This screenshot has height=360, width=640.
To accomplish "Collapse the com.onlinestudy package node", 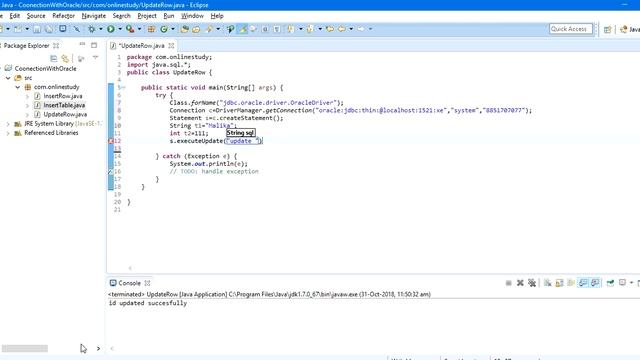I will click(x=18, y=87).
